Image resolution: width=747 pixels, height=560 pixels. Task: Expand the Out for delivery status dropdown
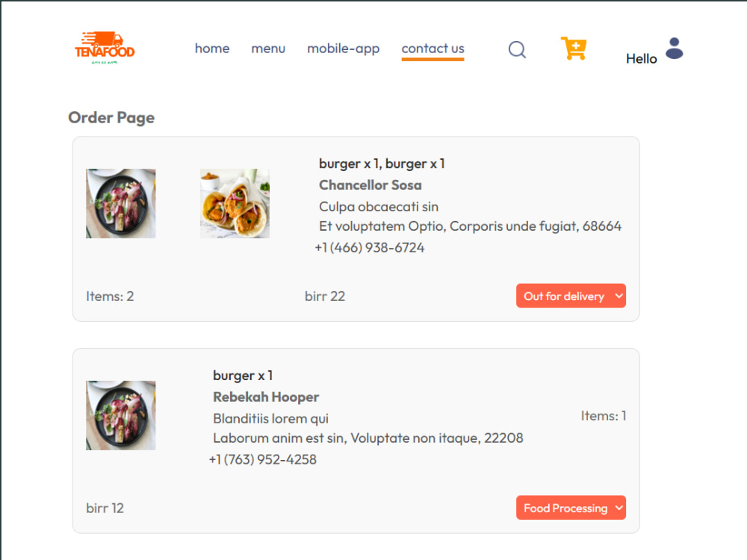pyautogui.click(x=571, y=296)
